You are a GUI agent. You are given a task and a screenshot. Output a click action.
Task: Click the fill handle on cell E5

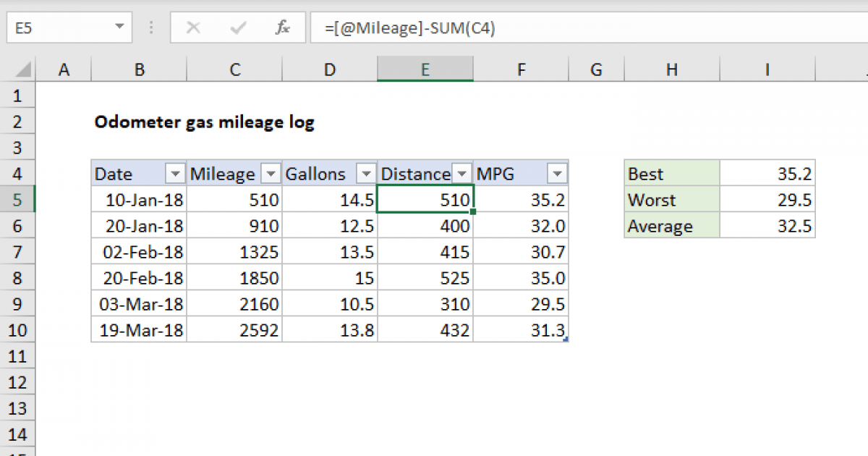click(x=473, y=212)
